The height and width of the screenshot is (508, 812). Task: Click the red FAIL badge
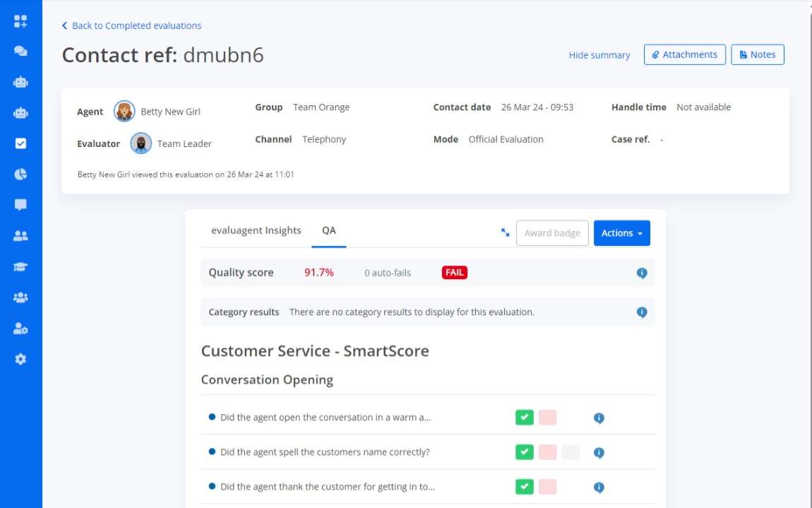pos(455,273)
